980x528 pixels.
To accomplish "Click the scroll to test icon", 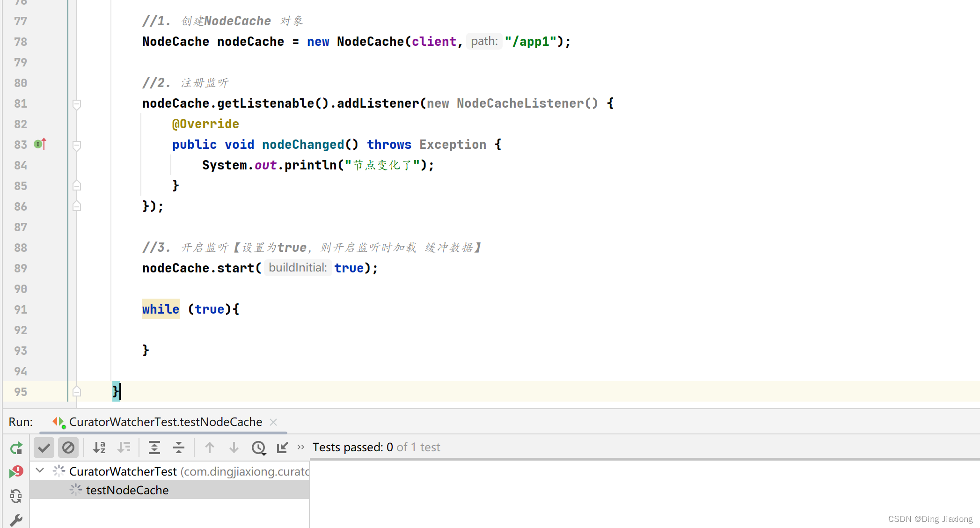I will (x=283, y=447).
